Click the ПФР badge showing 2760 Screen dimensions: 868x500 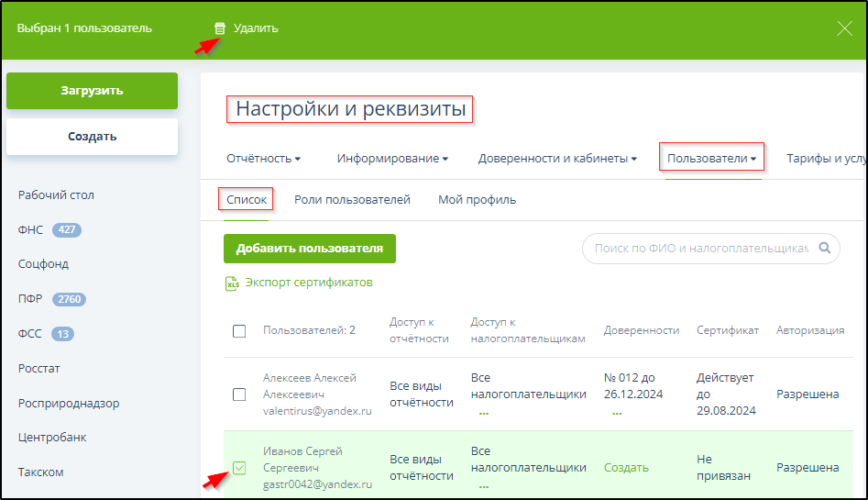pyautogui.click(x=70, y=299)
